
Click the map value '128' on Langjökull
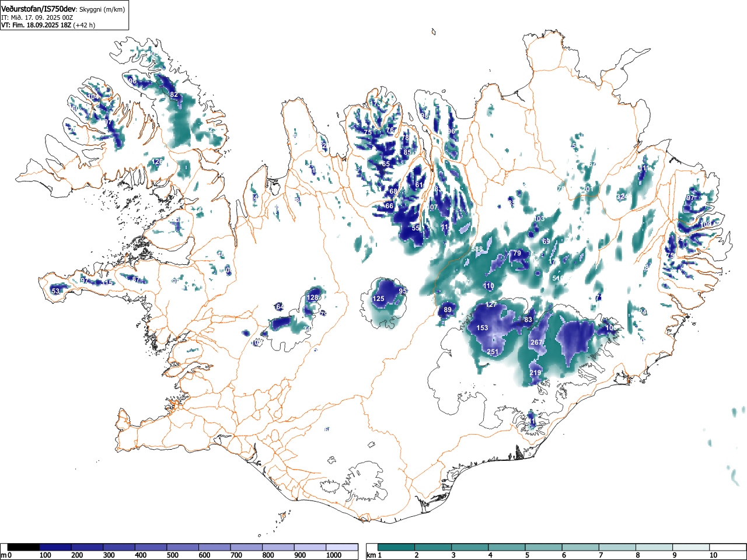click(313, 297)
